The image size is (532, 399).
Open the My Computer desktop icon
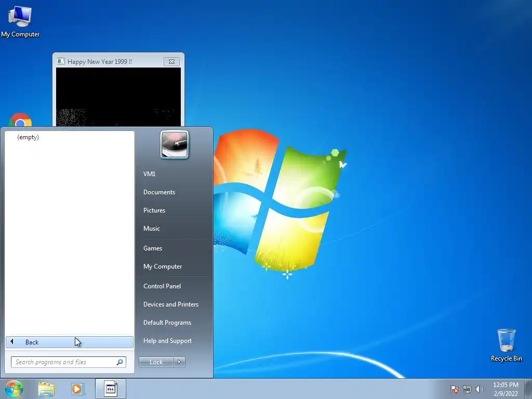tap(20, 21)
